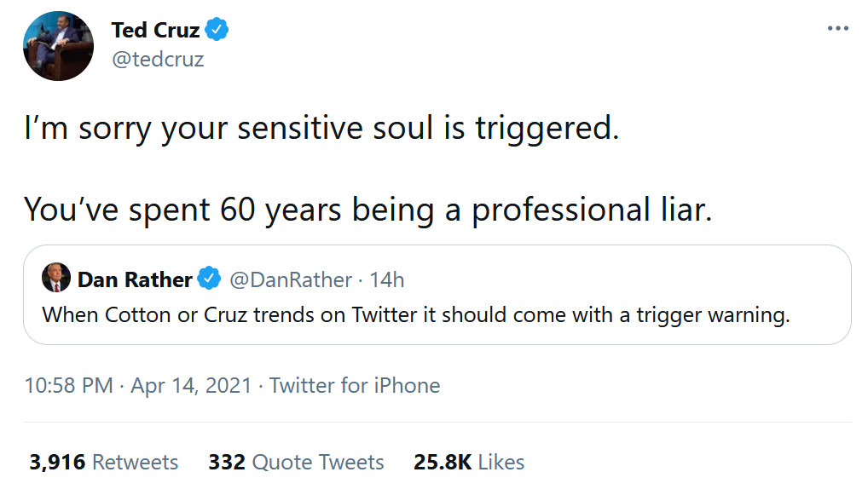View the 3,916 Retweets list
This screenshot has height=495, width=868.
103,463
